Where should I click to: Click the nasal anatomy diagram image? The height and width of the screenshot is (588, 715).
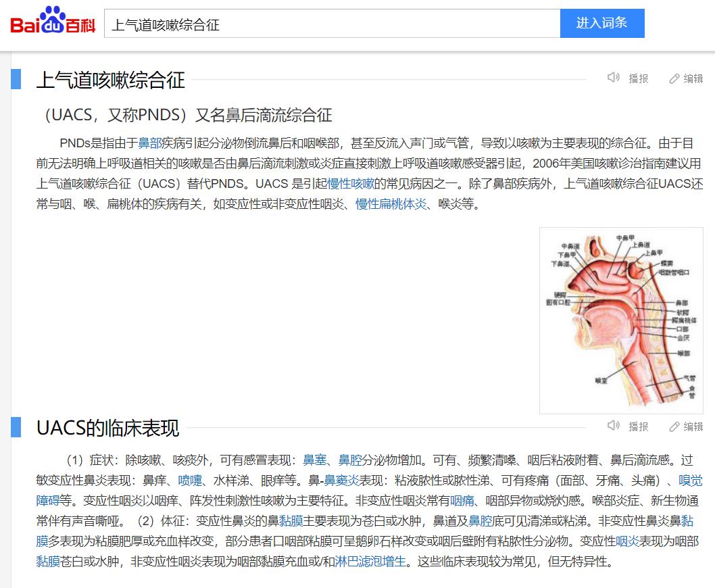coord(620,319)
